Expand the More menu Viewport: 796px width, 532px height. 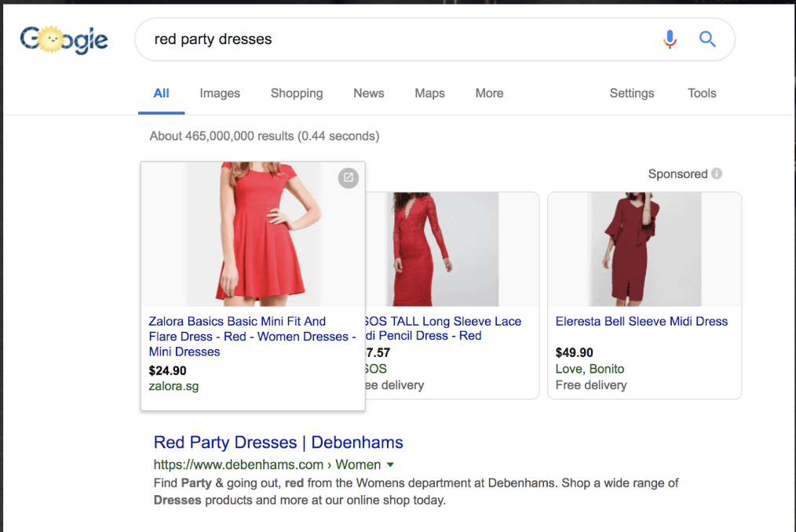click(x=489, y=93)
